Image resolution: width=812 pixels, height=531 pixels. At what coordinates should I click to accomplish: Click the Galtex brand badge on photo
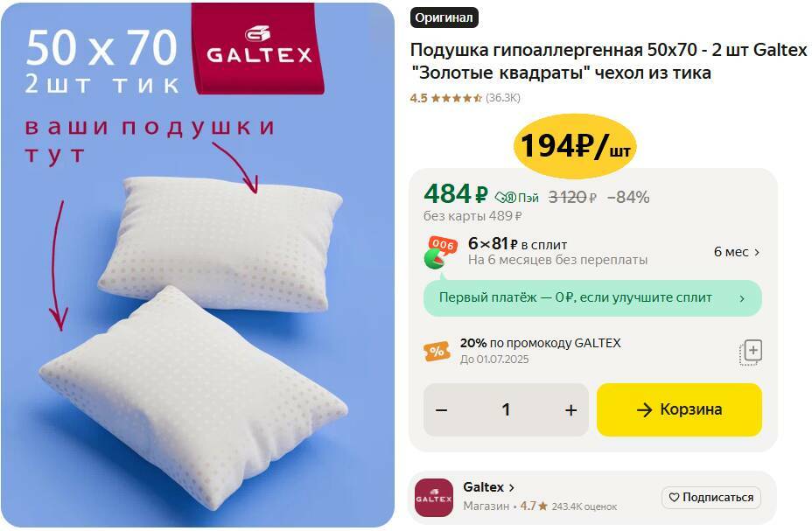[x=258, y=49]
